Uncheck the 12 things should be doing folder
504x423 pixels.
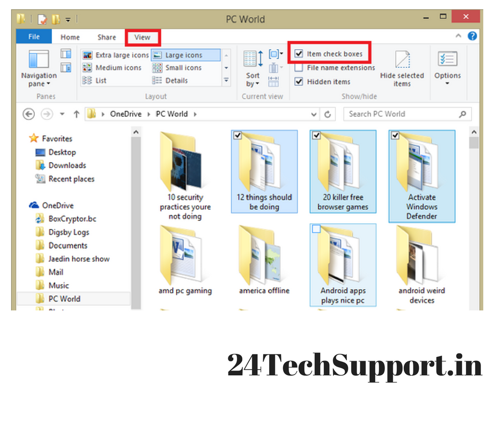click(238, 135)
